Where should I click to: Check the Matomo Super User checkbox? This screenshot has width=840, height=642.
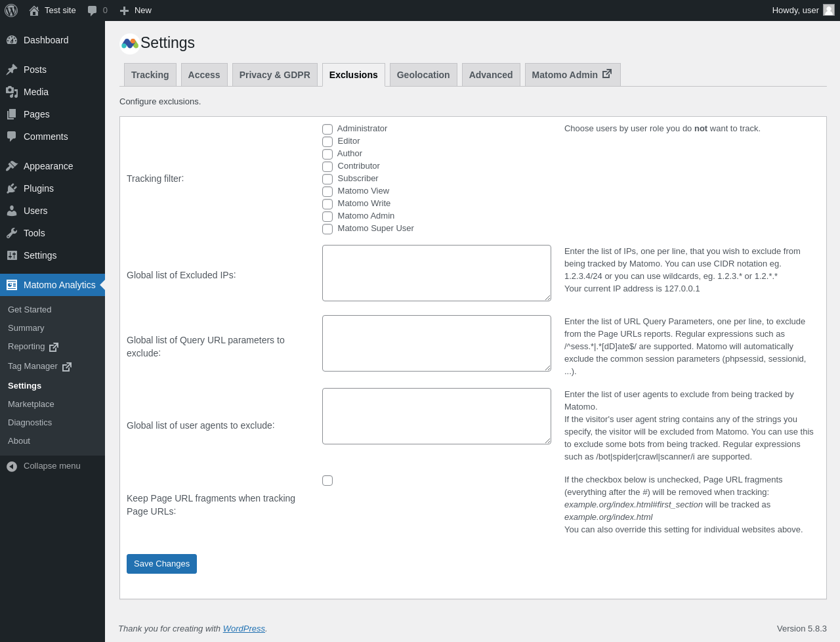pyautogui.click(x=327, y=229)
